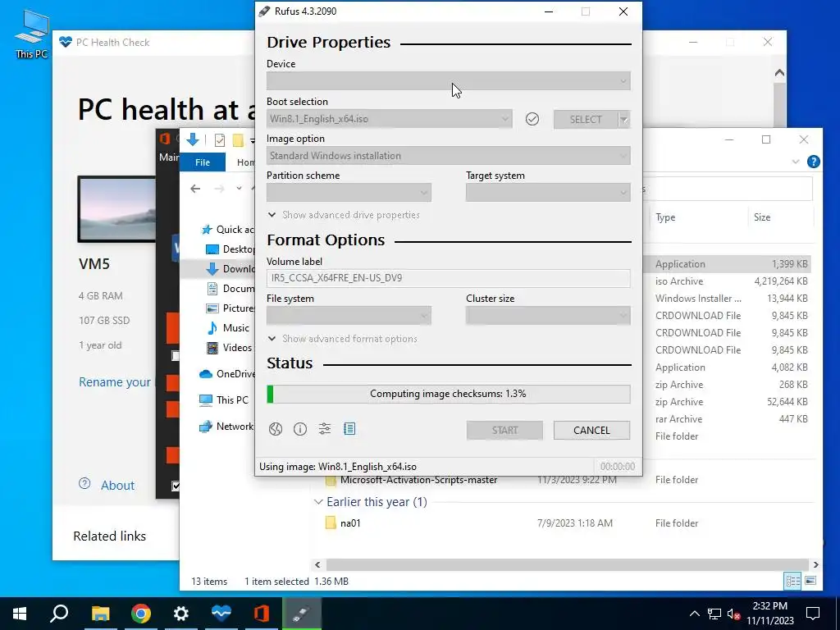Click the START button in Rufus
The image size is (840, 630).
pos(504,430)
